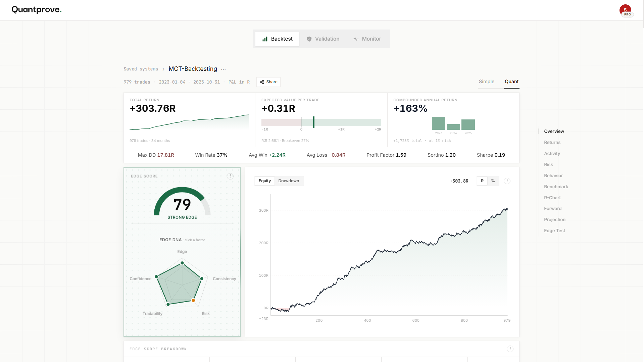
Task: Click the +303.8R chart value
Action: click(459, 181)
